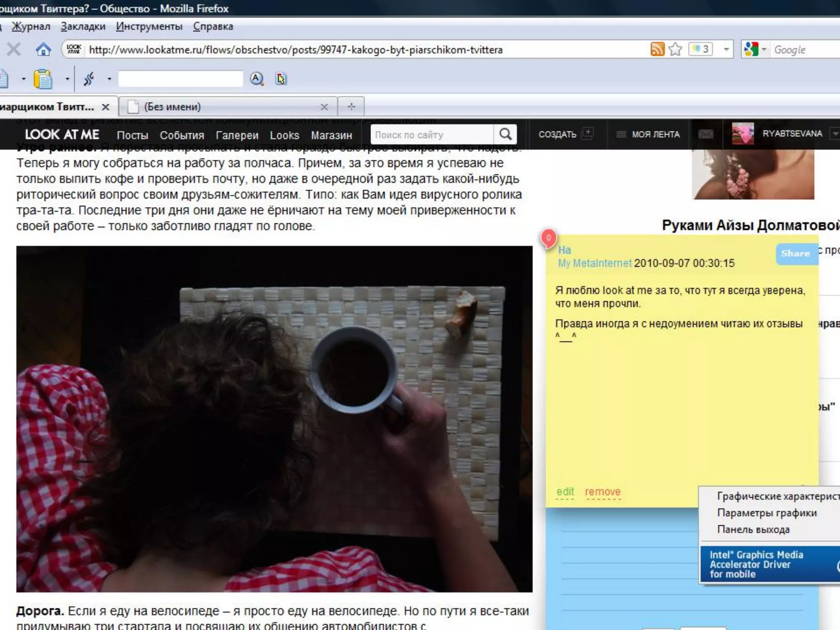Click the clipboard paste toolbar icon
840x630 pixels.
(43, 79)
